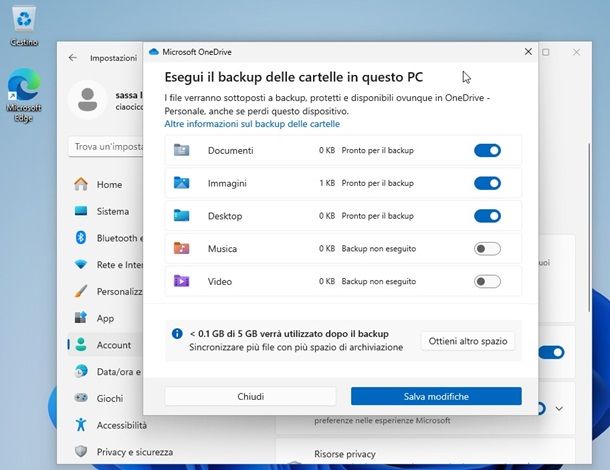
Task: Click the Settings window vertical scrollbar
Action: (589, 228)
